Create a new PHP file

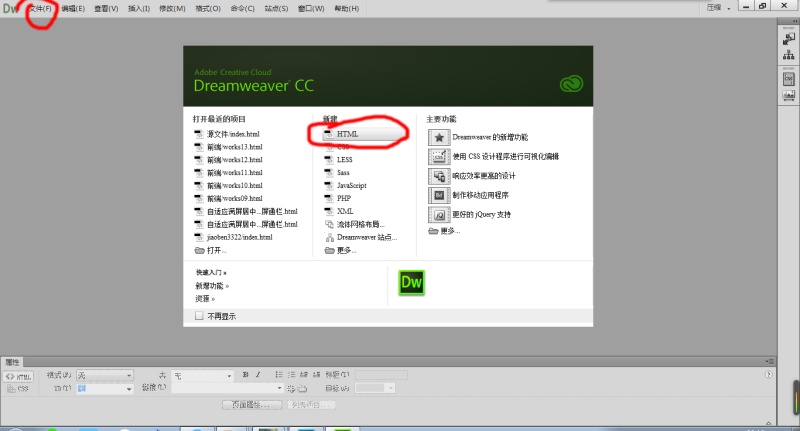(344, 198)
